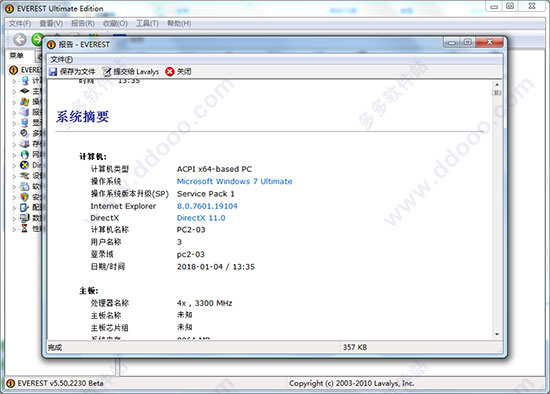Open the 工具(T) Tools menu
The height and width of the screenshot is (394, 550).
[x=147, y=24]
